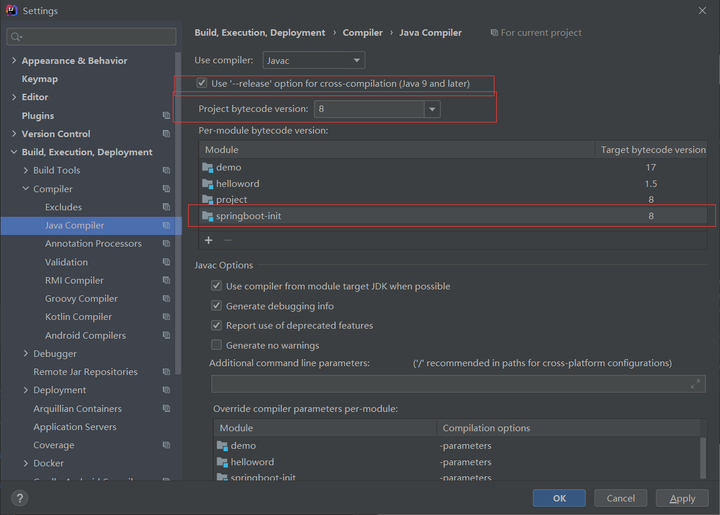Open the Kotlin Compiler settings page
This screenshot has height=515, width=720.
[x=78, y=317]
